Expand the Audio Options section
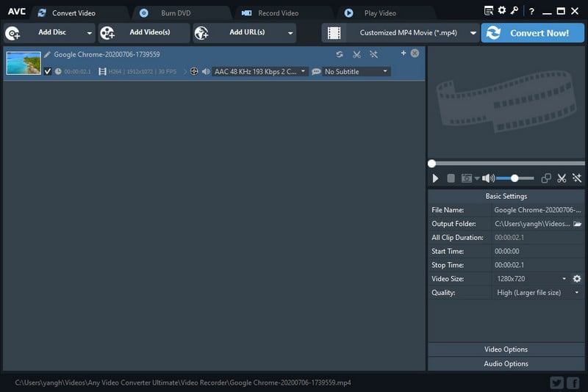588x392 pixels. tap(506, 363)
